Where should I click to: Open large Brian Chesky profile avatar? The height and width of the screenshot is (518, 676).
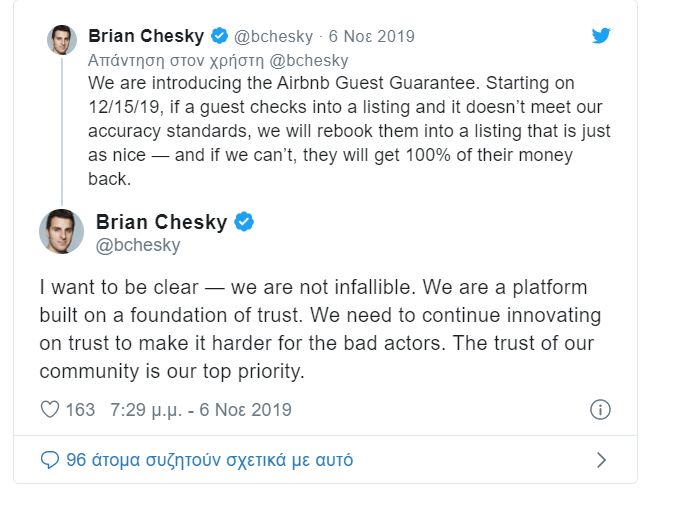[62, 231]
